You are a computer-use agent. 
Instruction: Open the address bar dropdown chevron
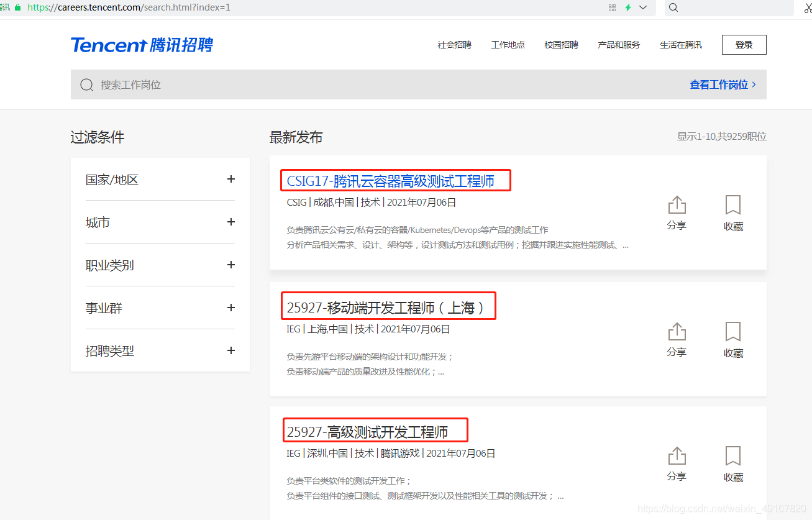643,7
